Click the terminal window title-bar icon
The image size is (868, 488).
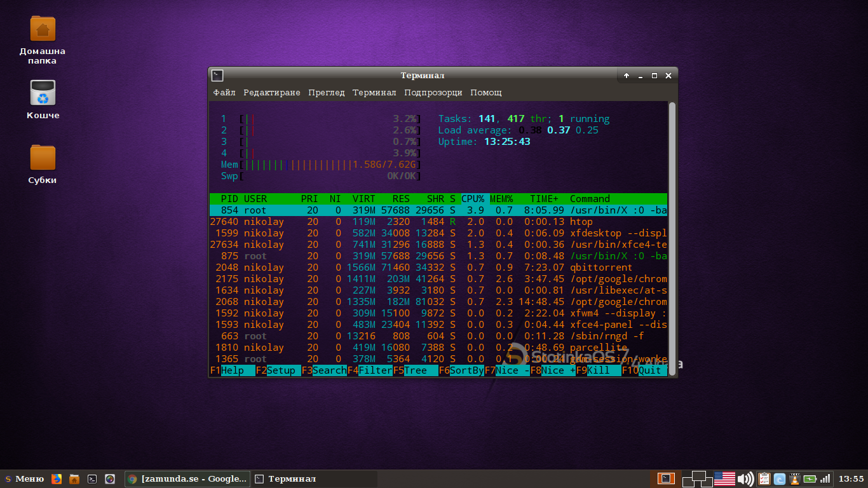click(217, 76)
